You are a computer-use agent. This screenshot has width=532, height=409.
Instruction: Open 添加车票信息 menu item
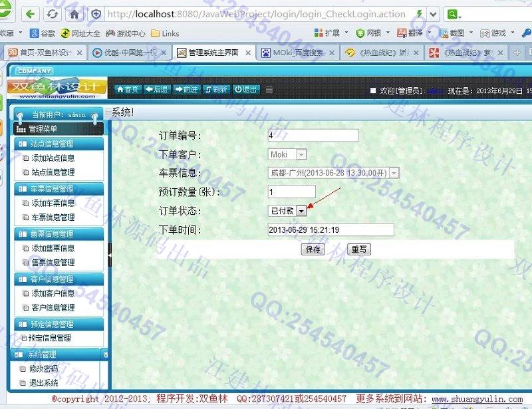[53, 203]
